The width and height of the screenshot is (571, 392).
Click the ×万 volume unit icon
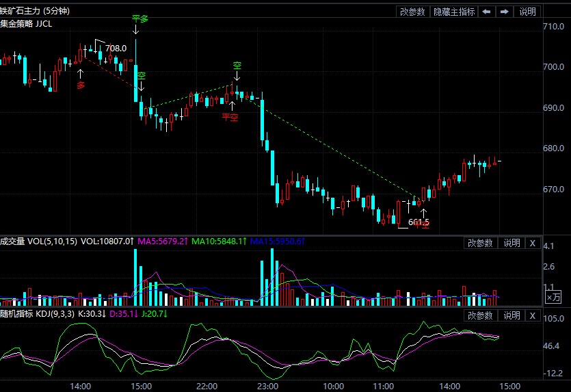coord(553,297)
